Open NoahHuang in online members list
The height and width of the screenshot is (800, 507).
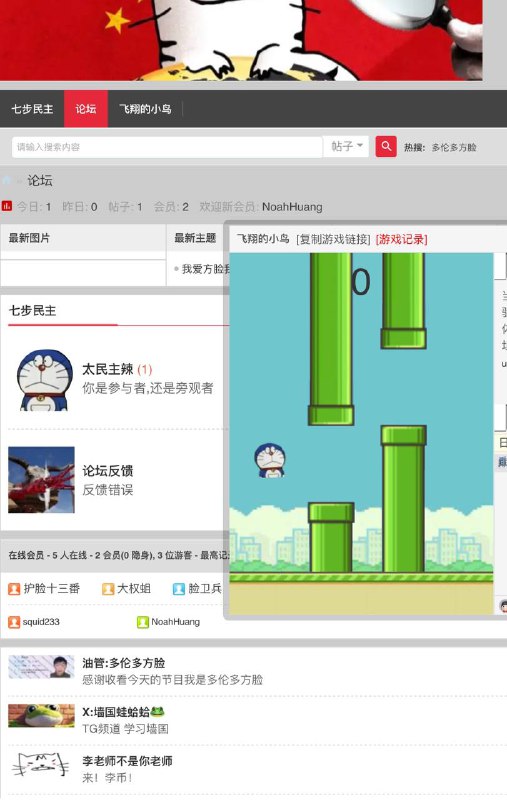click(x=175, y=622)
